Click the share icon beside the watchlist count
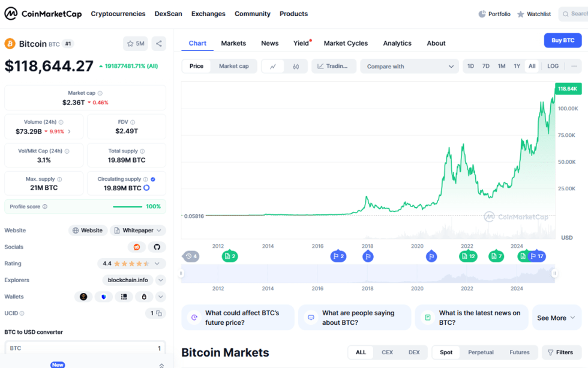588x368 pixels. (158, 43)
